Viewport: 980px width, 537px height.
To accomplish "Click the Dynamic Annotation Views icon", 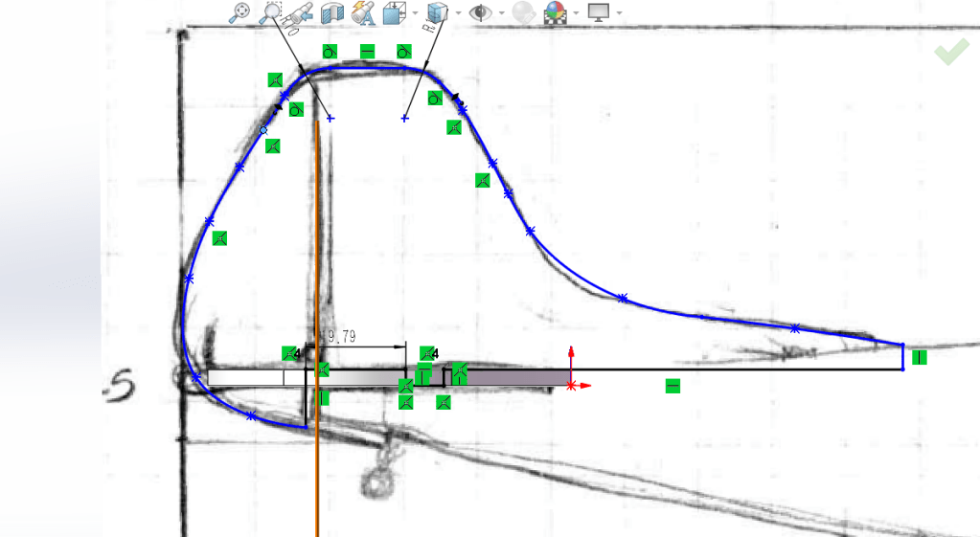I will pyautogui.click(x=363, y=12).
